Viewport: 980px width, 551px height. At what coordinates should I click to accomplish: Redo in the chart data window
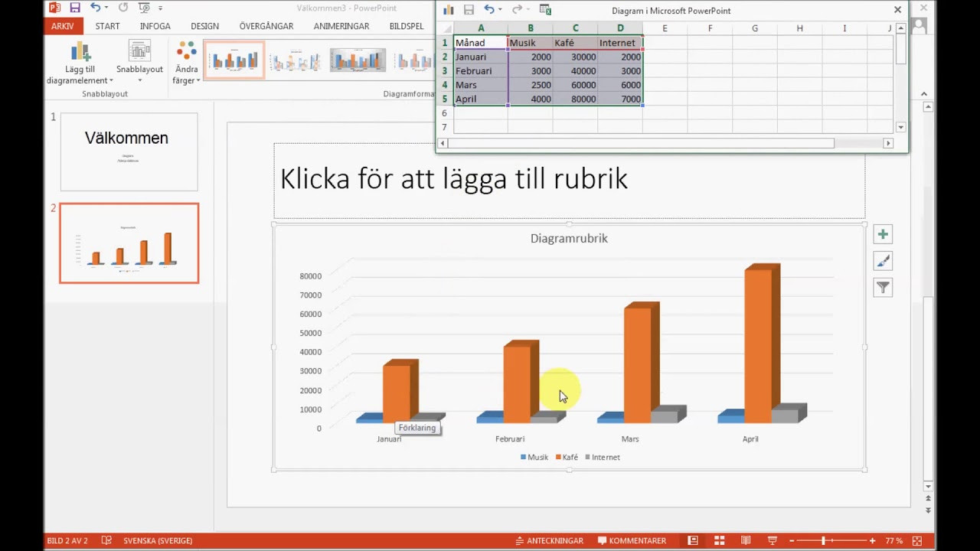[x=517, y=10]
